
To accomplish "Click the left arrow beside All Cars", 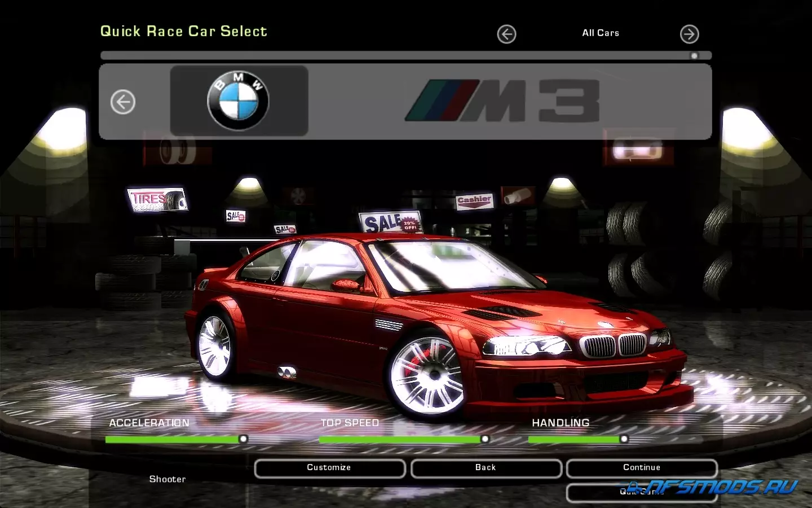I will click(506, 34).
